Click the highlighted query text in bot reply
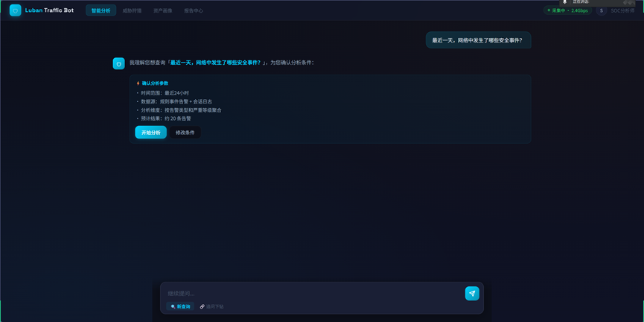The height and width of the screenshot is (322, 644). pyautogui.click(x=215, y=63)
